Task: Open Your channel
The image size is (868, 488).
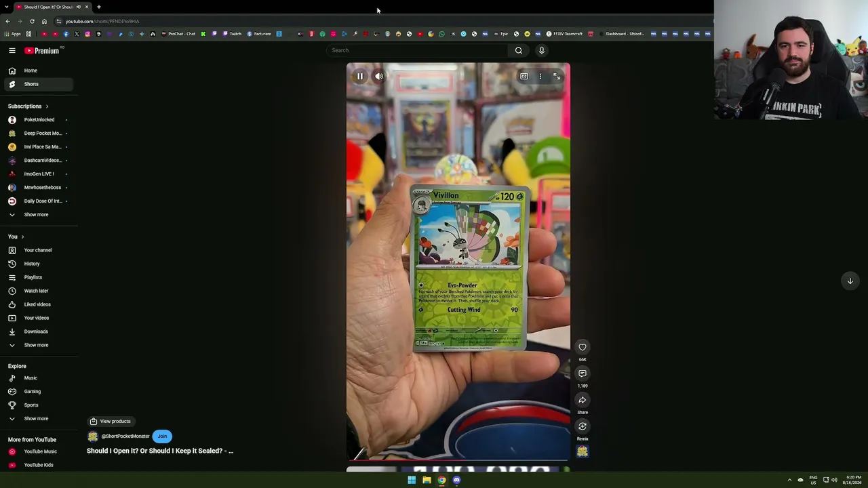Action: pos(39,250)
